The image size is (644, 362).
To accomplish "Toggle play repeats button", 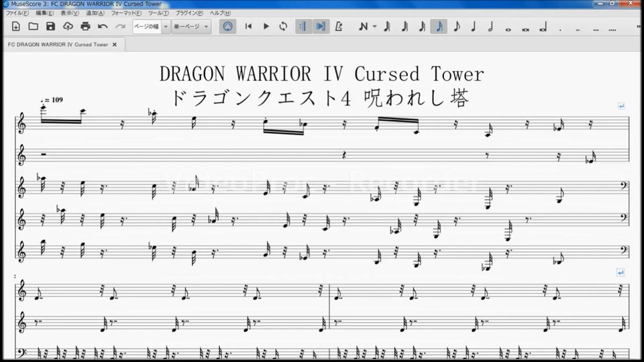I will (303, 27).
